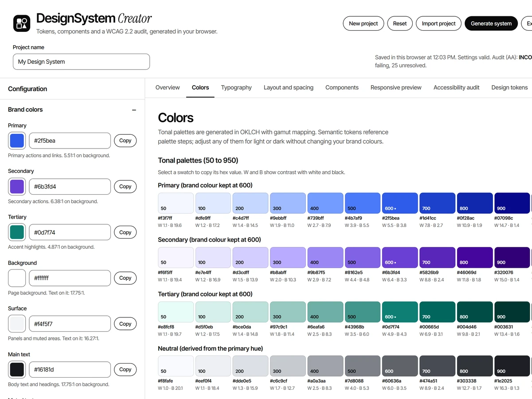The height and width of the screenshot is (399, 532).
Task: Switch to the Typography tab
Action: coord(236,87)
